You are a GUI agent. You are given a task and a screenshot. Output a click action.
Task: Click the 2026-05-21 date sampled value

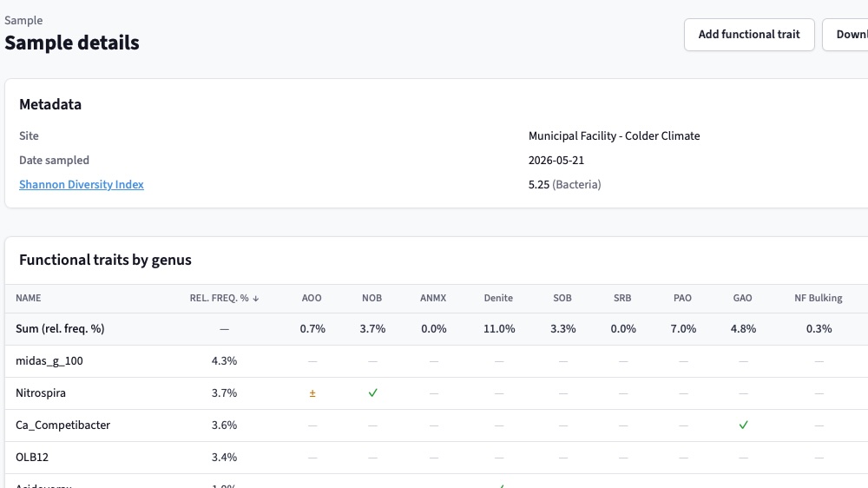click(556, 160)
